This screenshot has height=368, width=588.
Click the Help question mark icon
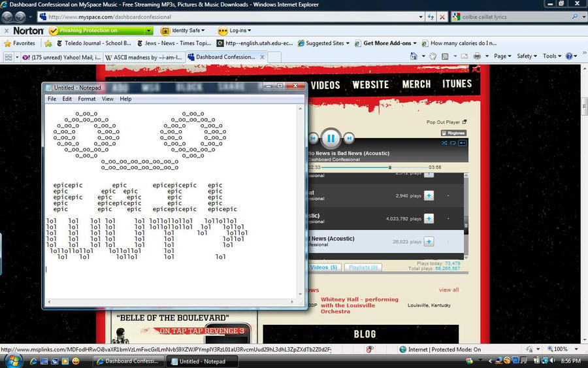(569, 56)
